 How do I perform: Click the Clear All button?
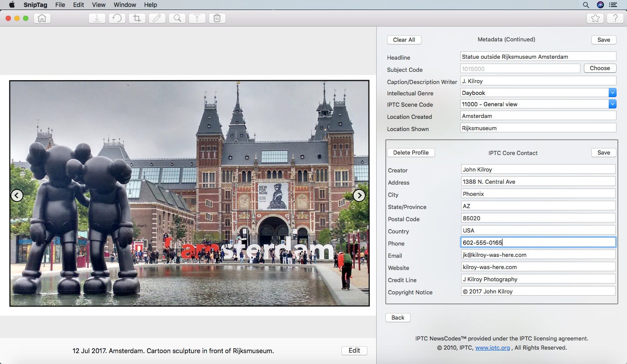[x=404, y=40]
